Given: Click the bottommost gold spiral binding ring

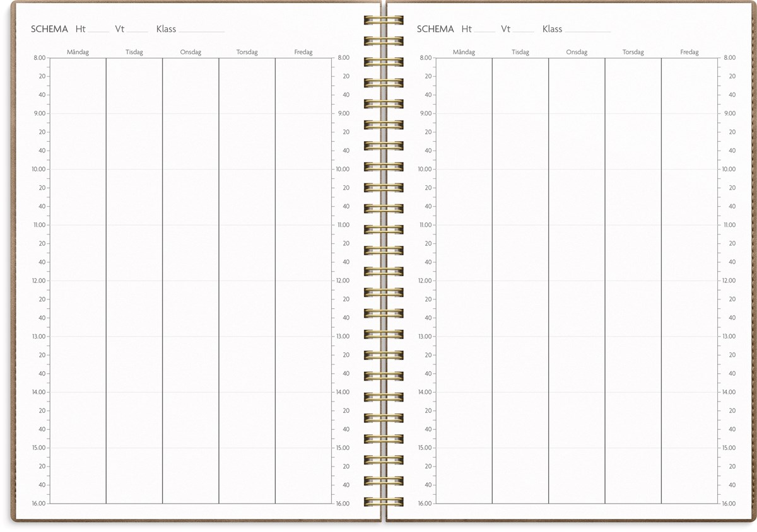Looking at the screenshot, I should pos(383,502).
